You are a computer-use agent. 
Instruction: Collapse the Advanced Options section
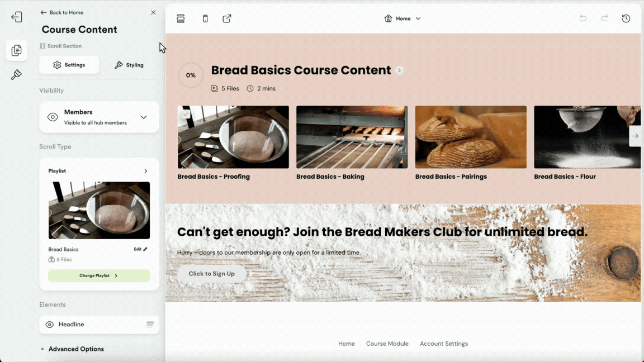(72, 349)
